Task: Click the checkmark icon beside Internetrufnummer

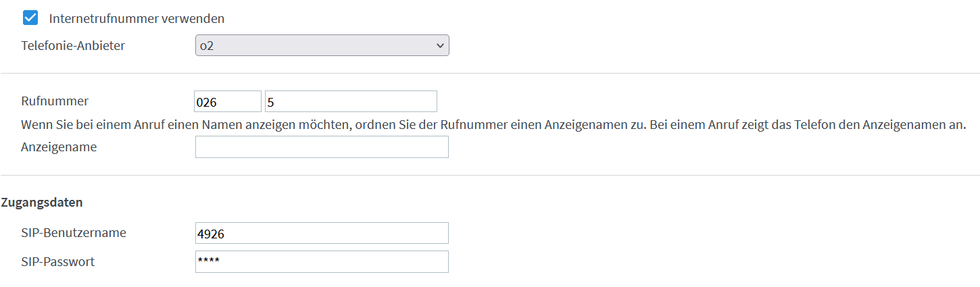Action: pyautogui.click(x=30, y=18)
